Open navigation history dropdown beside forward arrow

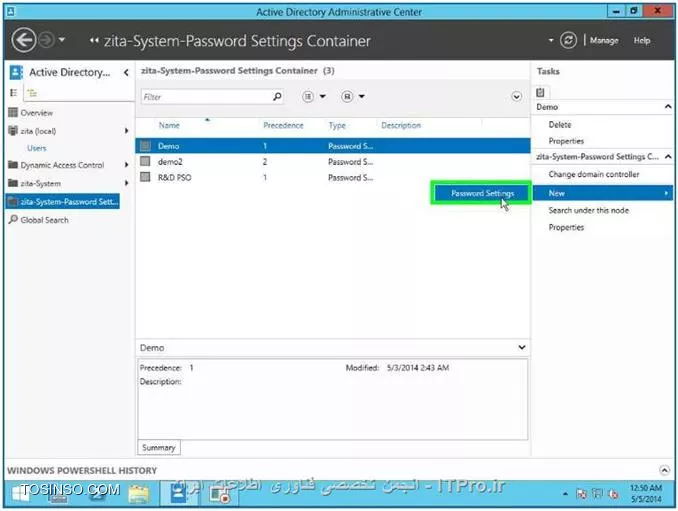pyautogui.click(x=62, y=40)
